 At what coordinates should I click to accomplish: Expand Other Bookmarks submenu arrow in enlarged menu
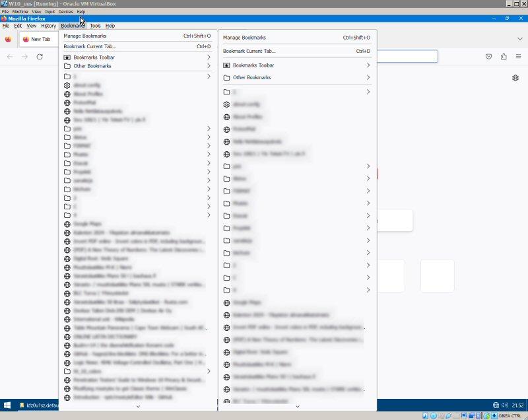click(x=368, y=77)
